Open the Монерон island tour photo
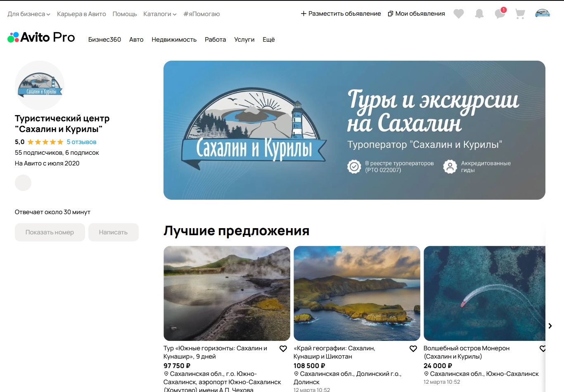 pyautogui.click(x=484, y=293)
